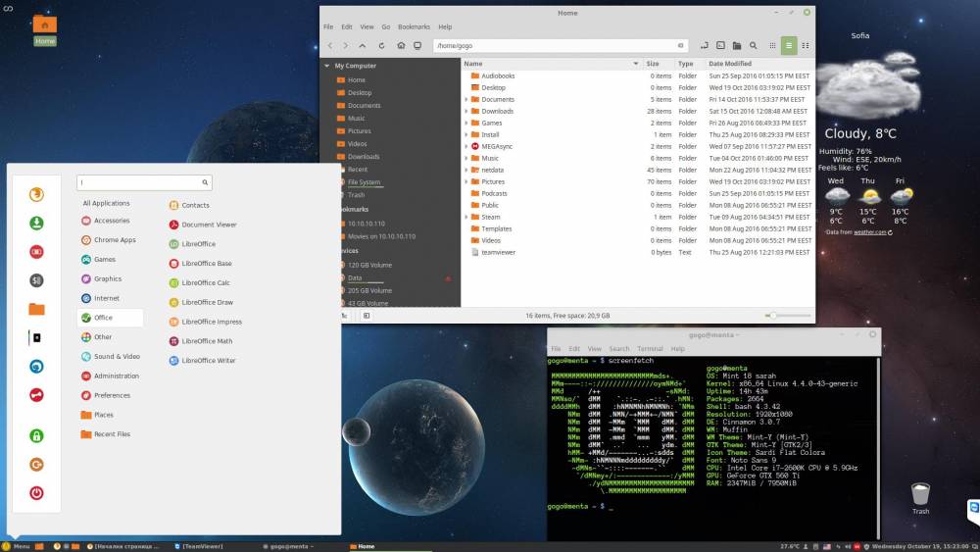
Task: Create a new folder via toolbar icon
Action: click(x=737, y=46)
